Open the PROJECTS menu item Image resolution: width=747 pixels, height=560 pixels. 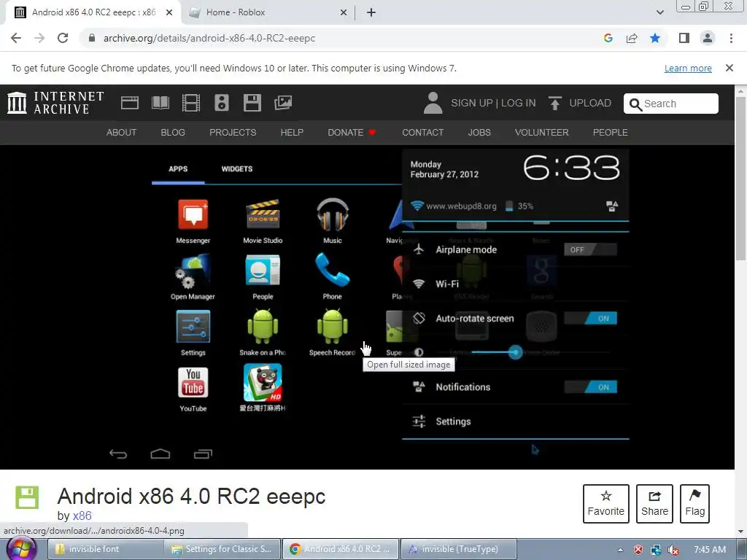233,133
